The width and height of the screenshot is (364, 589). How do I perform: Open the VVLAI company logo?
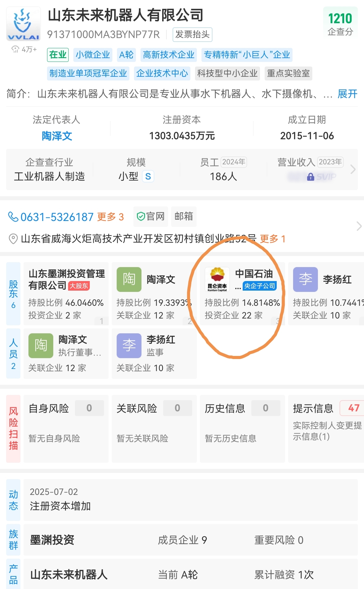click(x=24, y=24)
